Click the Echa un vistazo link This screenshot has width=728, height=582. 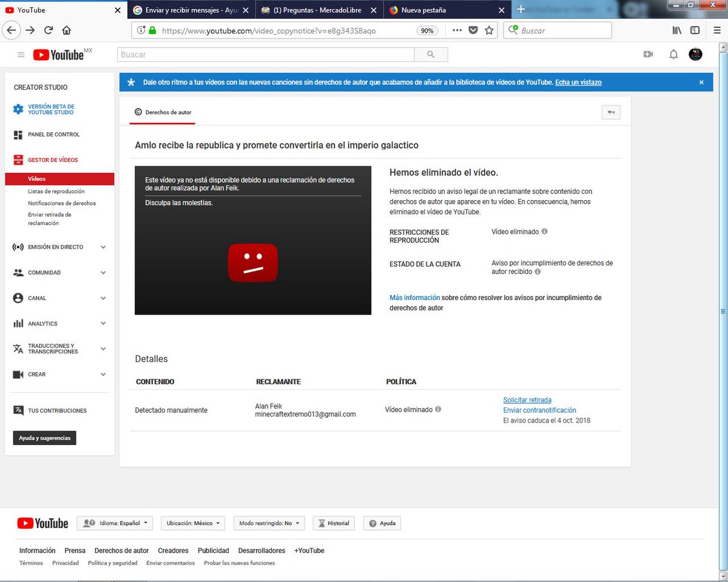pyautogui.click(x=578, y=82)
